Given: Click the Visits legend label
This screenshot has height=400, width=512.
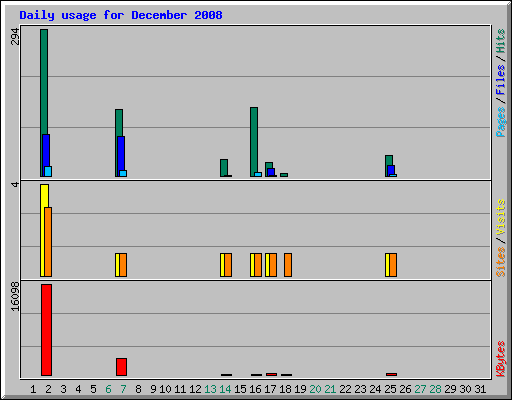Looking at the screenshot, I should click(500, 217).
